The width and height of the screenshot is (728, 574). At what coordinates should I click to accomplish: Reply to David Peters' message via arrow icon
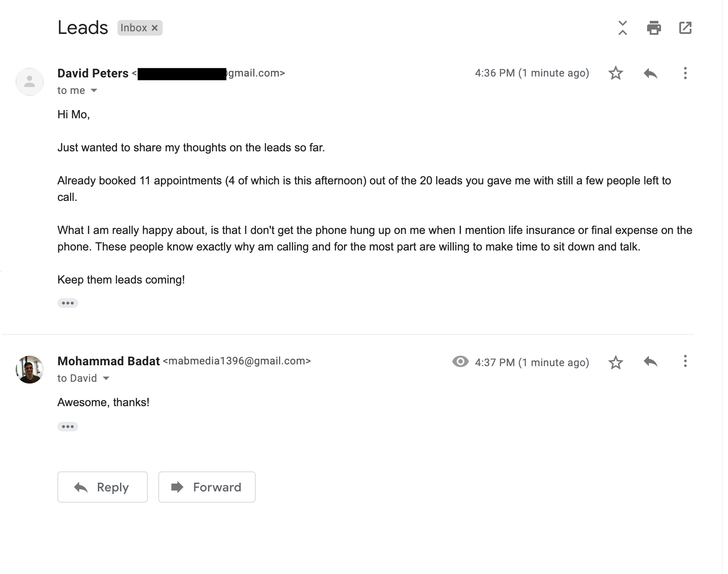pos(650,73)
